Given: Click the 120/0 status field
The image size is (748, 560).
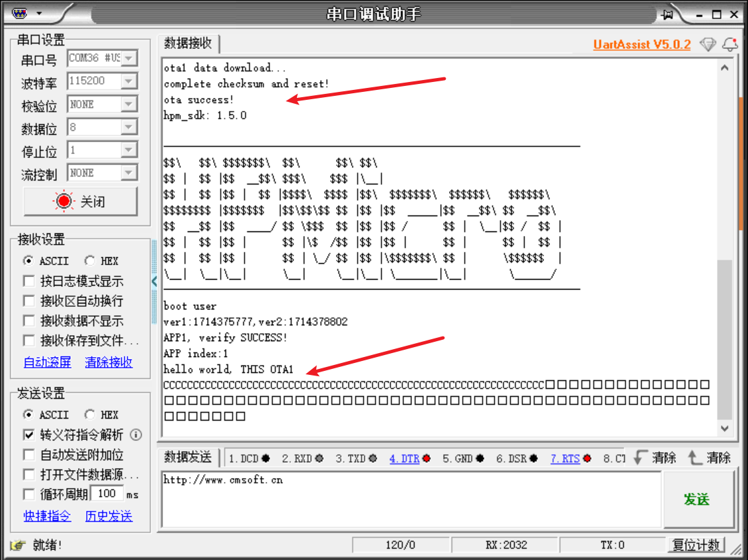Looking at the screenshot, I should (x=401, y=545).
